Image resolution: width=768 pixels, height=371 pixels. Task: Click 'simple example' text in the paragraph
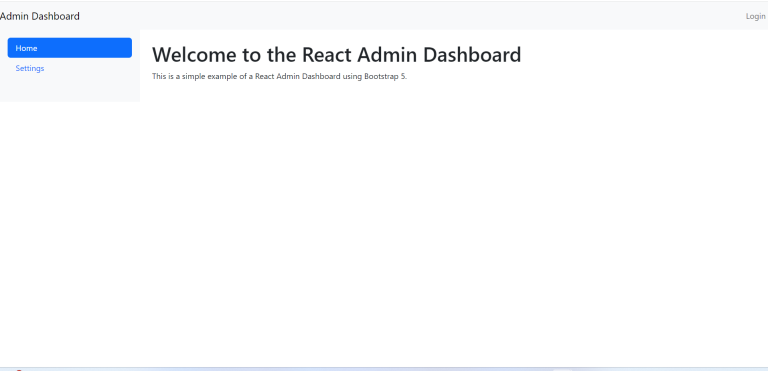pyautogui.click(x=210, y=76)
